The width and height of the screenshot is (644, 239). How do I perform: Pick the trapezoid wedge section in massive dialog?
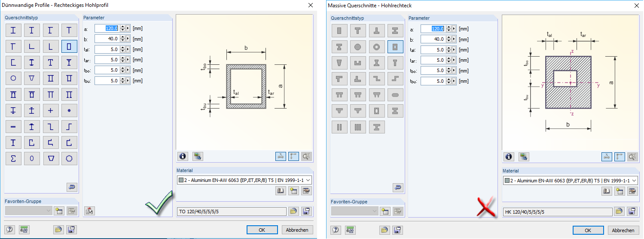pos(339,63)
